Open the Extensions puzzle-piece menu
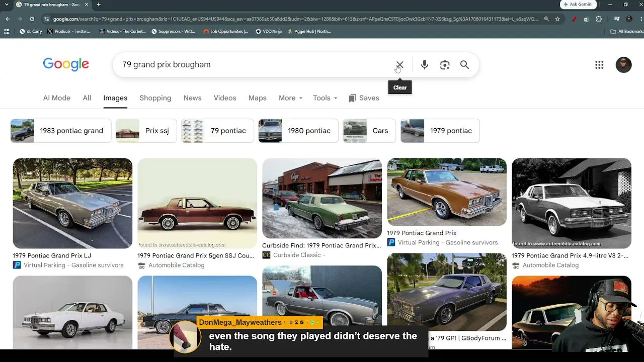Screen dimensions: 644x362 tap(599, 19)
